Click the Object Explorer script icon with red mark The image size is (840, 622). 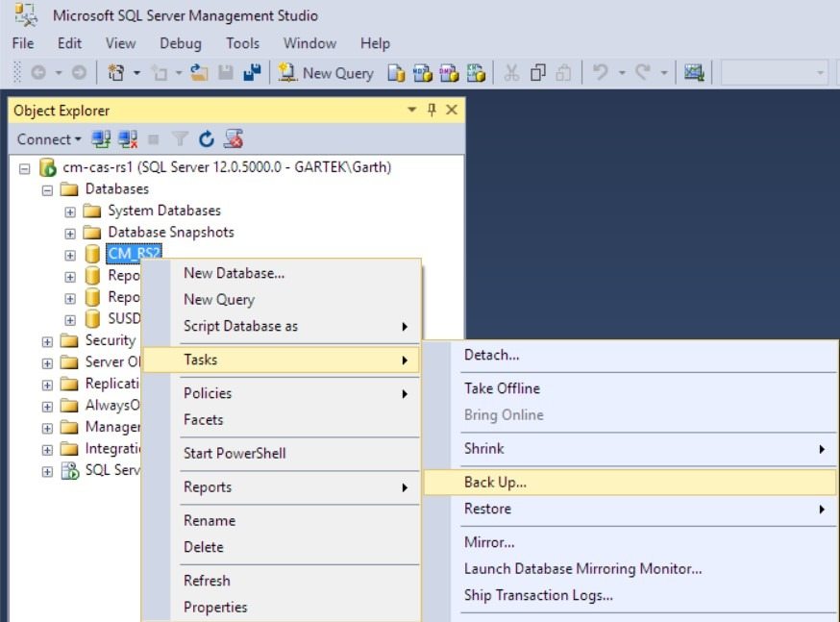click(234, 138)
